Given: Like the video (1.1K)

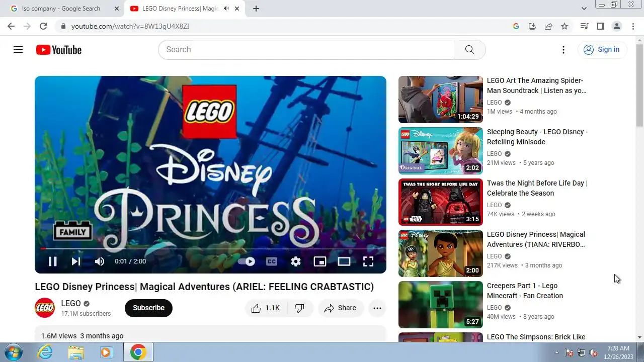Looking at the screenshot, I should 266,308.
